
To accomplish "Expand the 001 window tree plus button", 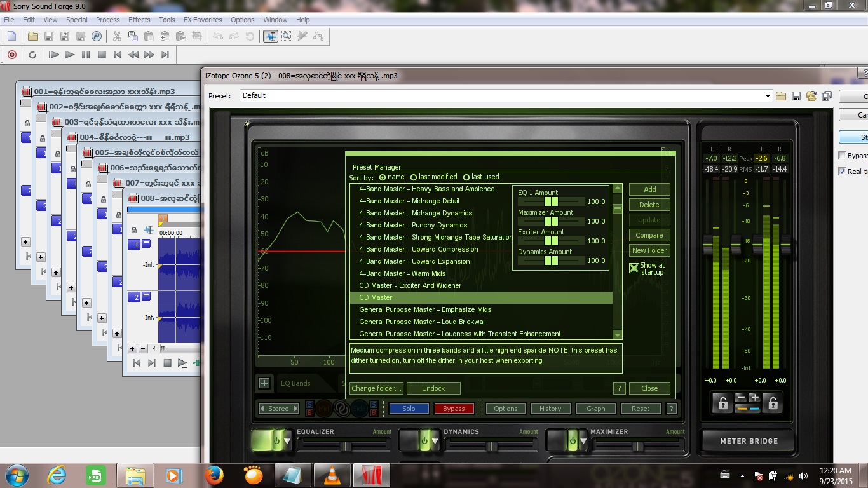I will click(25, 241).
